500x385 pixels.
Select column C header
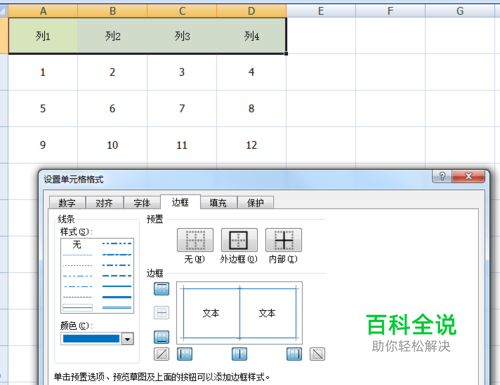pos(182,11)
